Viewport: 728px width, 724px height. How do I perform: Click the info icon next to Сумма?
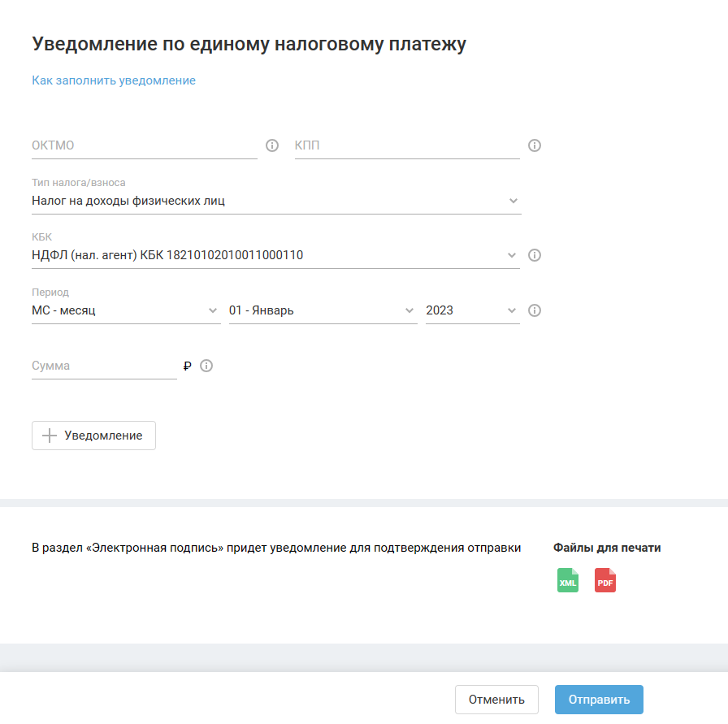(206, 366)
